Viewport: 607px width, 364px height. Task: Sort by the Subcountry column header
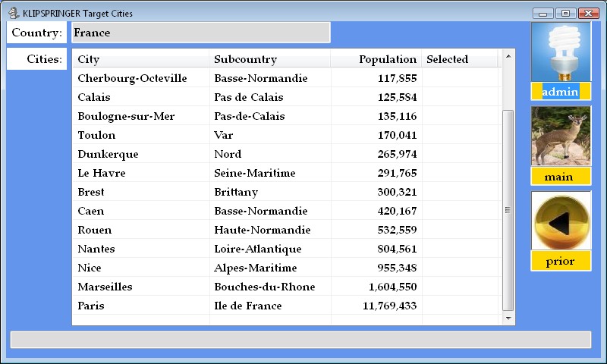coord(269,59)
